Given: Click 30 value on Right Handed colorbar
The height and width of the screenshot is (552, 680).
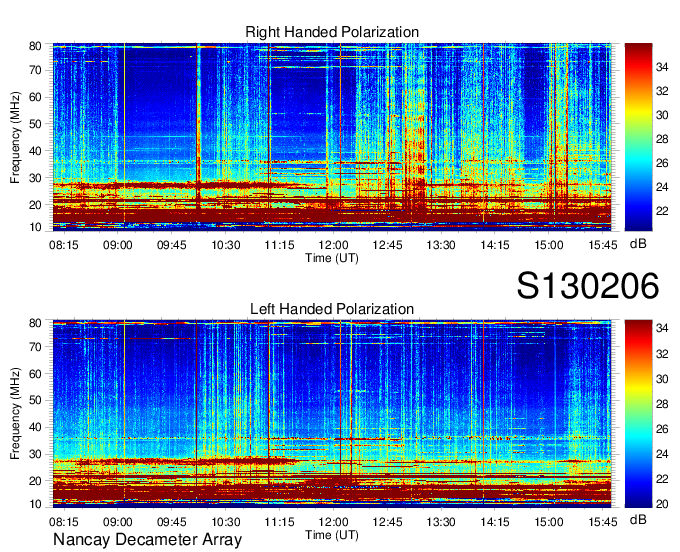Looking at the screenshot, I should pos(662,115).
